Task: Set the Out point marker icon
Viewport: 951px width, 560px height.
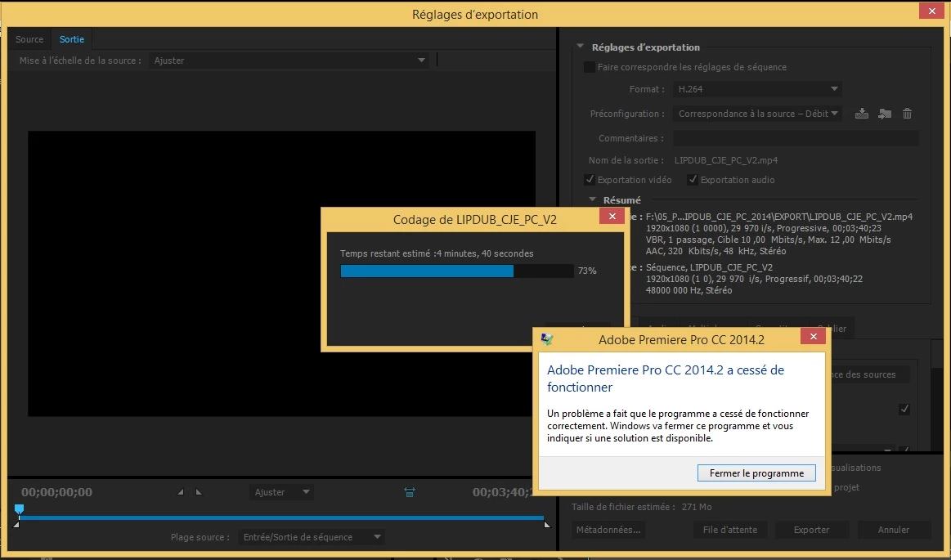Action: click(x=199, y=492)
